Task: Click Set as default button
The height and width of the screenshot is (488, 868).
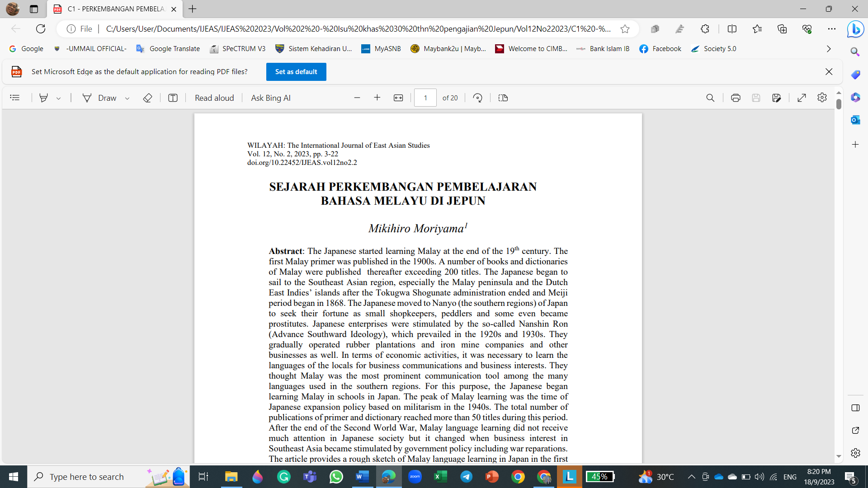Action: [296, 72]
